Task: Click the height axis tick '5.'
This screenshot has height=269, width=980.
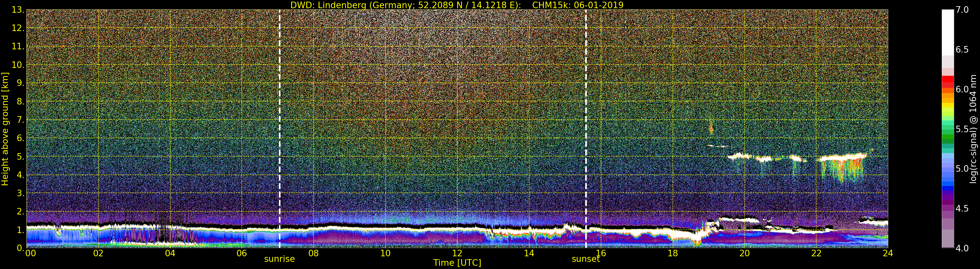Action: point(21,156)
